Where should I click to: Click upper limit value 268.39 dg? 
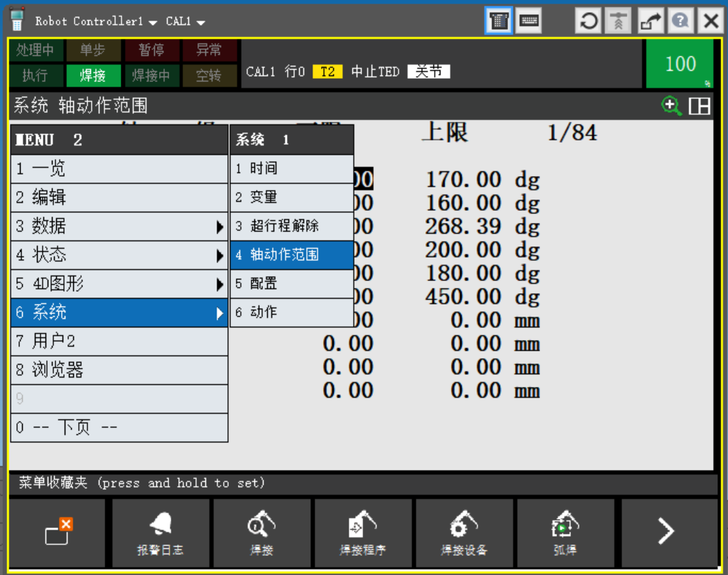click(x=482, y=227)
